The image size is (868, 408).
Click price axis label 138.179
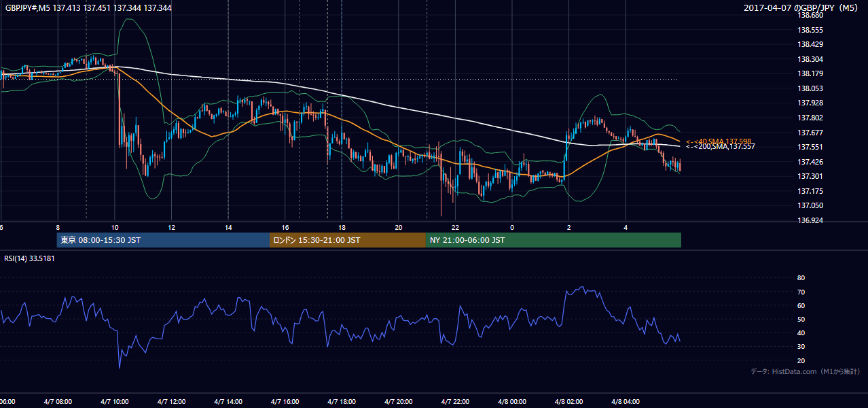pyautogui.click(x=810, y=74)
